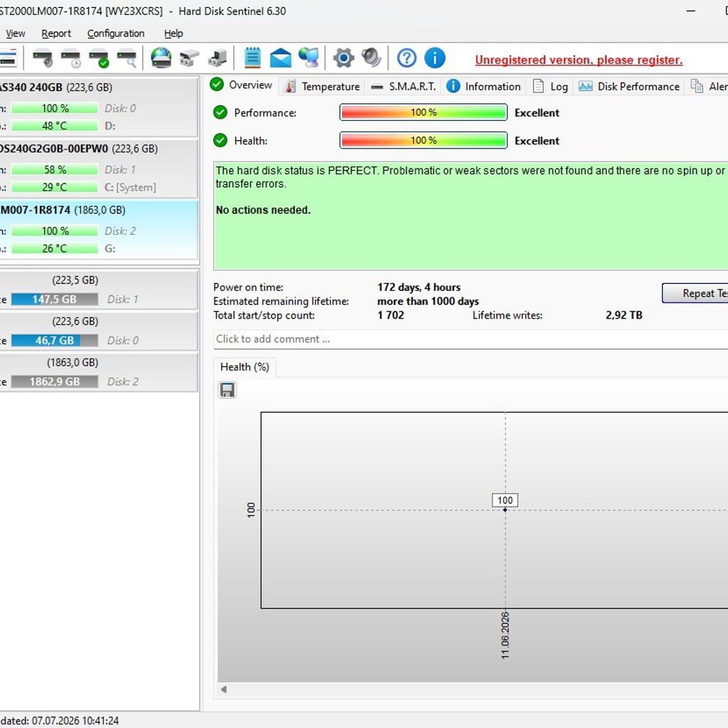Open the View menu

[16, 33]
